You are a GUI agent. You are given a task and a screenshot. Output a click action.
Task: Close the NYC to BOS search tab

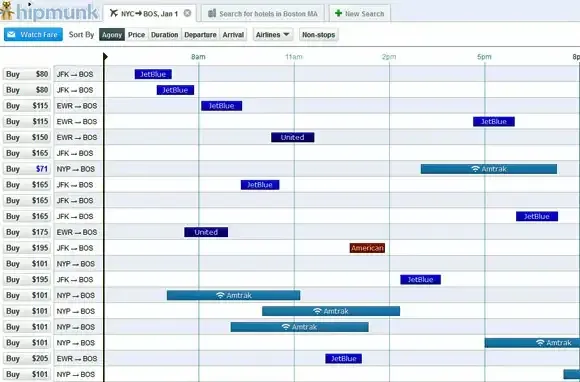[188, 13]
